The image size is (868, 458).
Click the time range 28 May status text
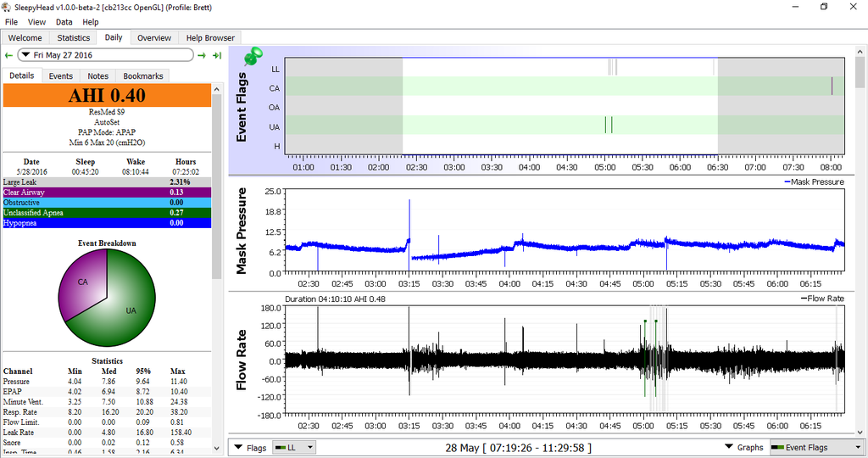(518, 448)
